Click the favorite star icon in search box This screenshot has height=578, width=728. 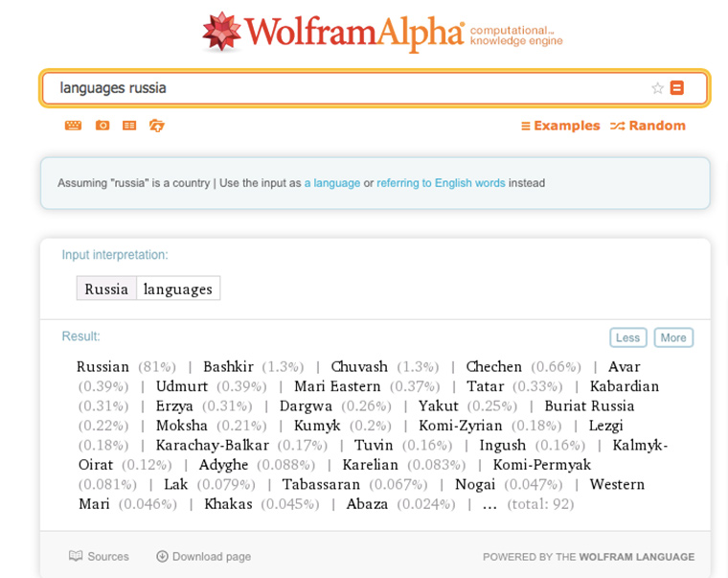pyautogui.click(x=657, y=88)
